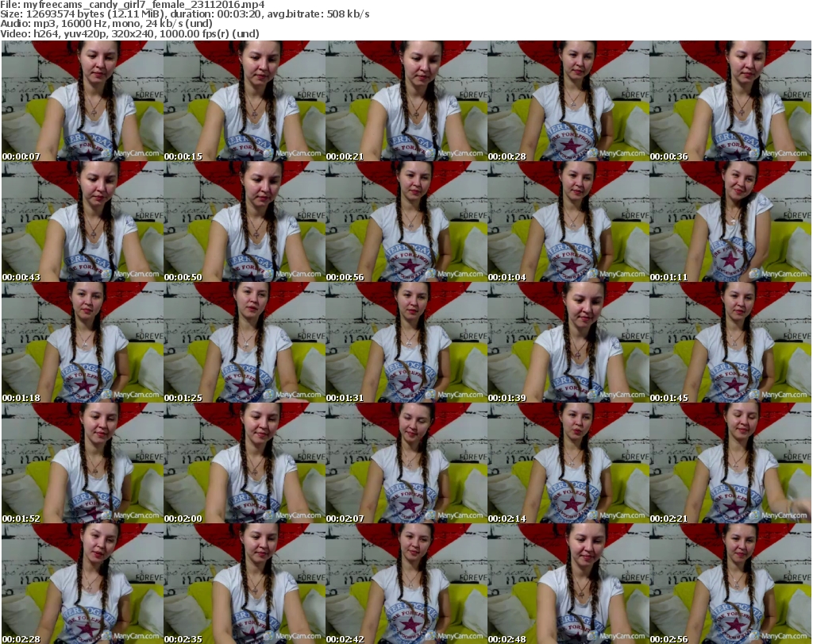The width and height of the screenshot is (813, 644).
Task: Click the frame at 00:01:25
Action: point(245,342)
